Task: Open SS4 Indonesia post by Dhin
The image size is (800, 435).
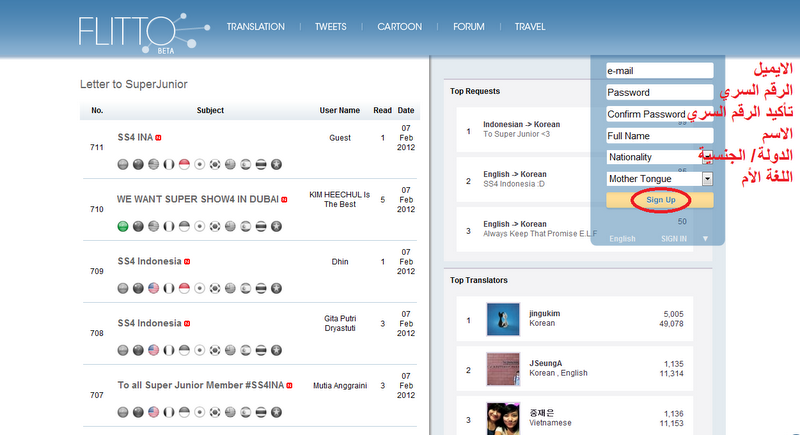Action: (149, 261)
